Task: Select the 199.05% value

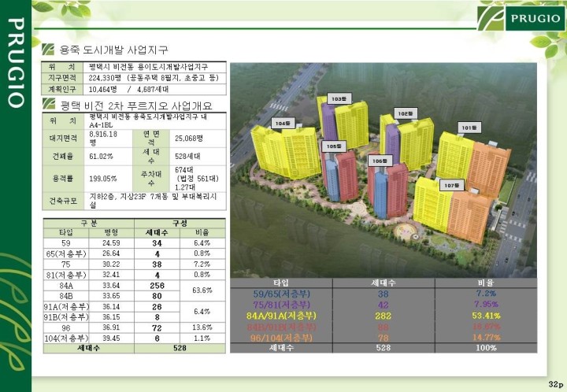Action: (x=102, y=179)
